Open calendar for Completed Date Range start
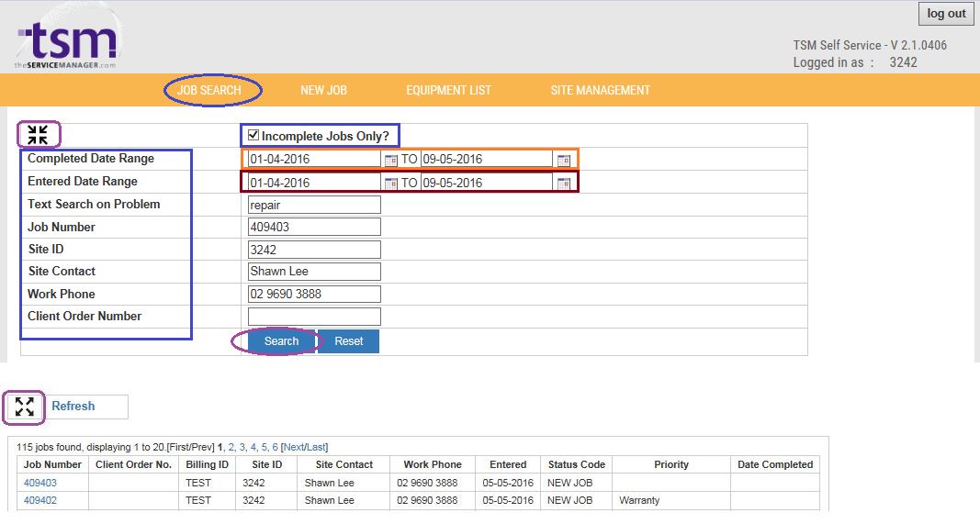980x524 pixels. coord(390,160)
